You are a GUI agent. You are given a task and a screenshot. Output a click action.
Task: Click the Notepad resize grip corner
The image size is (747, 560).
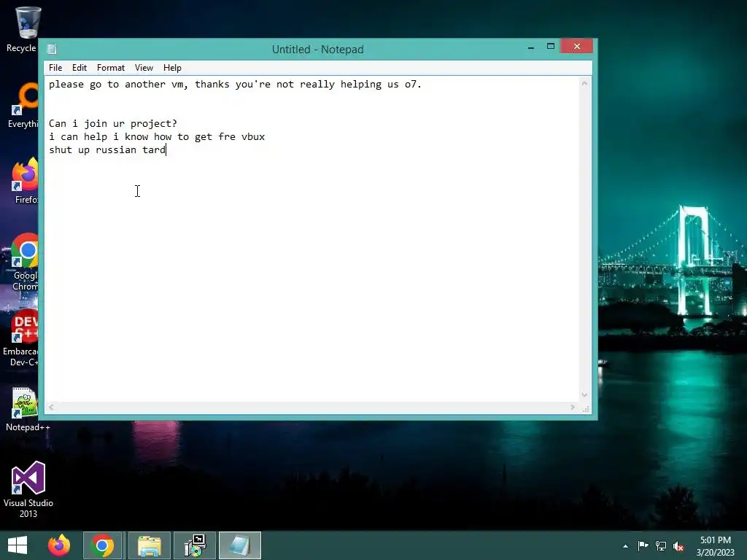(586, 408)
